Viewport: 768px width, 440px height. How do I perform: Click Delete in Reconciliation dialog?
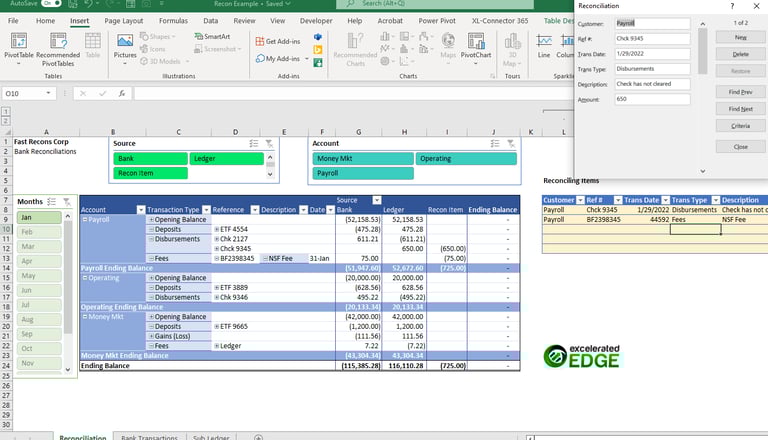pyautogui.click(x=740, y=54)
